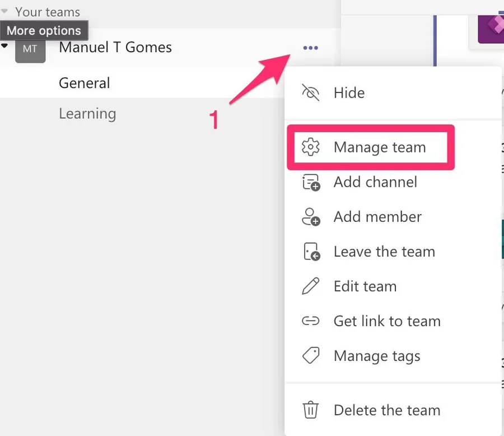Image resolution: width=504 pixels, height=436 pixels.
Task: Click the crossed-out eye Hide icon
Action: pos(310,93)
